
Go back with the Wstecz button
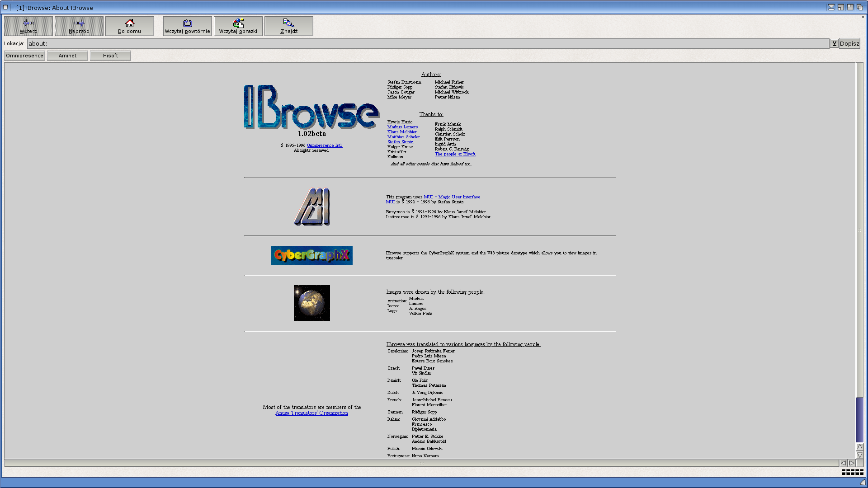coord(28,26)
